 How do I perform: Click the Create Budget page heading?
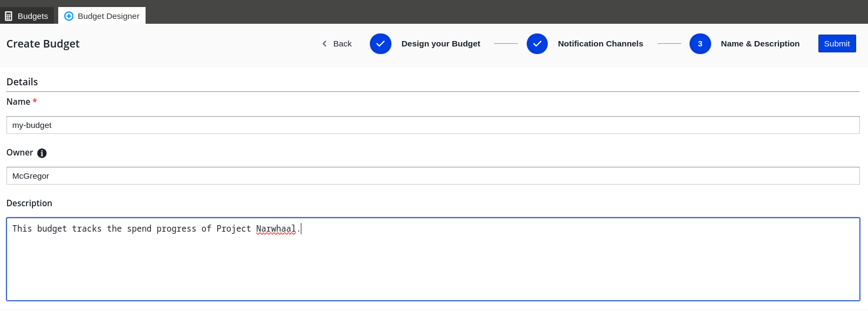[43, 44]
